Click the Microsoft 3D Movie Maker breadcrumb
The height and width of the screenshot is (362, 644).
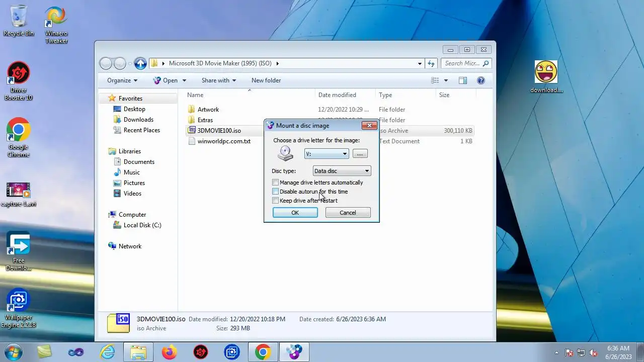coord(220,63)
